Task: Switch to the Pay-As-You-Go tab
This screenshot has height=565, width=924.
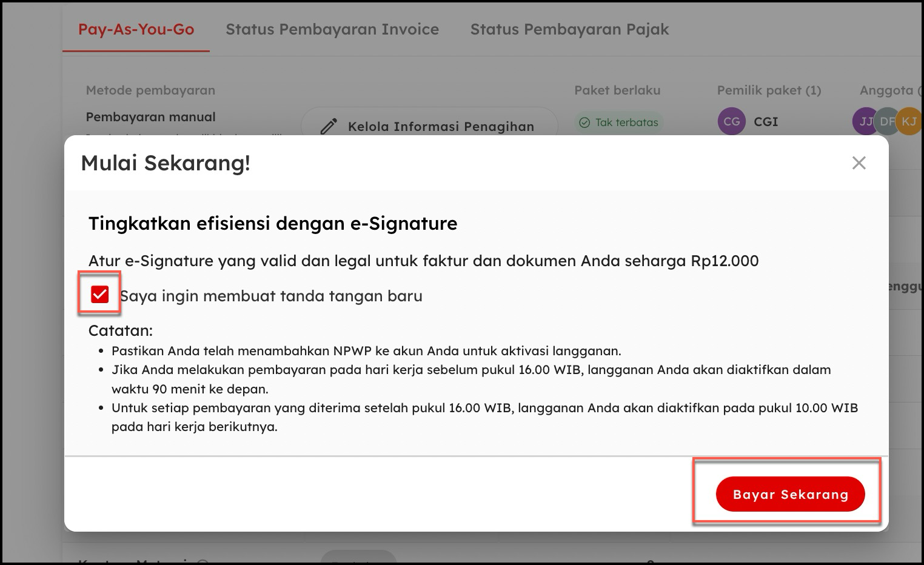Action: tap(136, 29)
